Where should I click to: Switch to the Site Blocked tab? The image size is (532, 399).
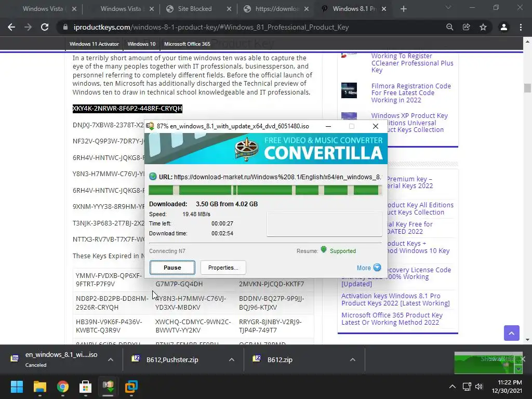click(194, 9)
